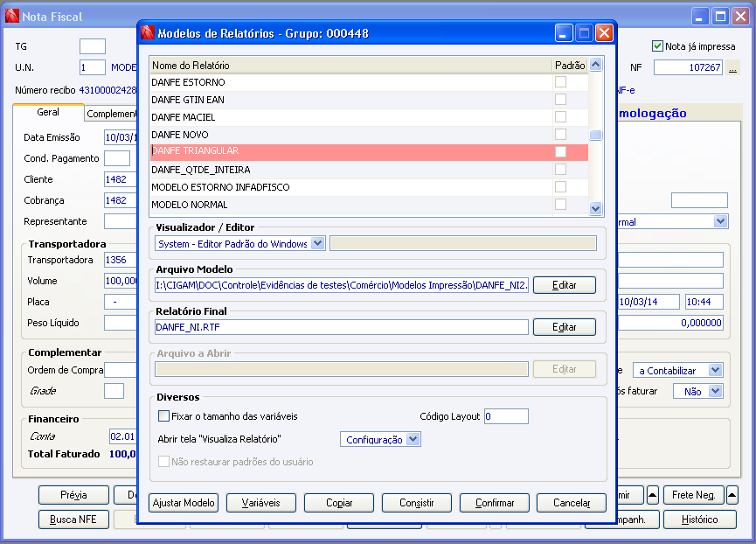Click report list scroll down arrow

pyautogui.click(x=596, y=208)
